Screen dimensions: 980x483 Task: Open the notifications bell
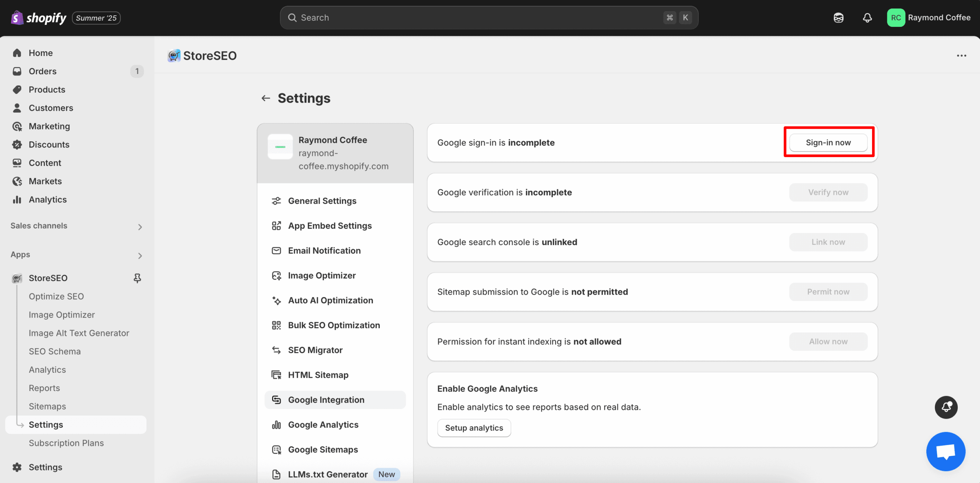[867, 18]
